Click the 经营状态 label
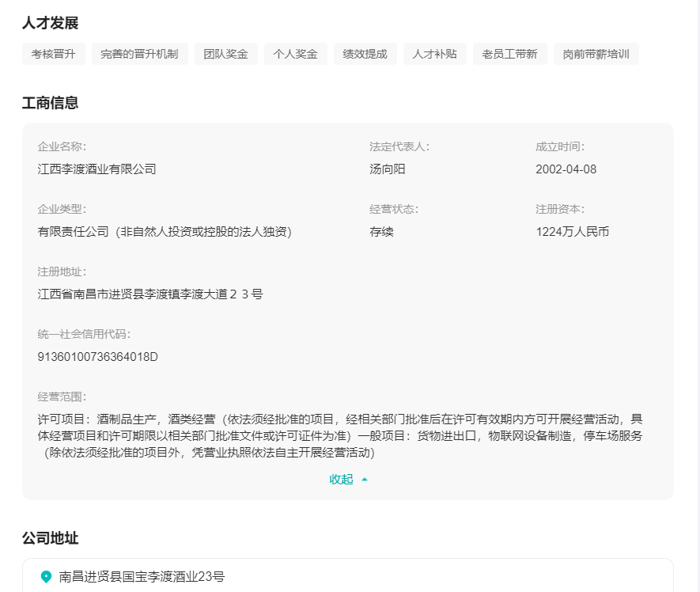Viewport: 700px width, 592px height. pos(394,209)
